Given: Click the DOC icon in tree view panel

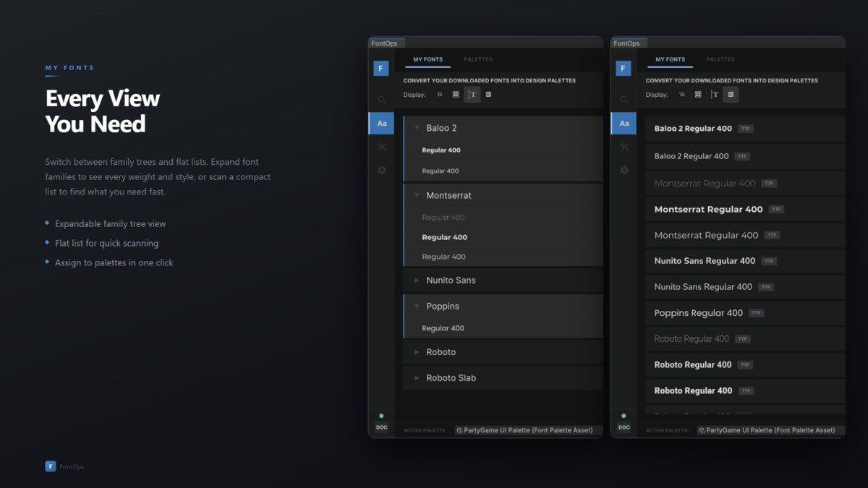Looking at the screenshot, I should pos(381,427).
